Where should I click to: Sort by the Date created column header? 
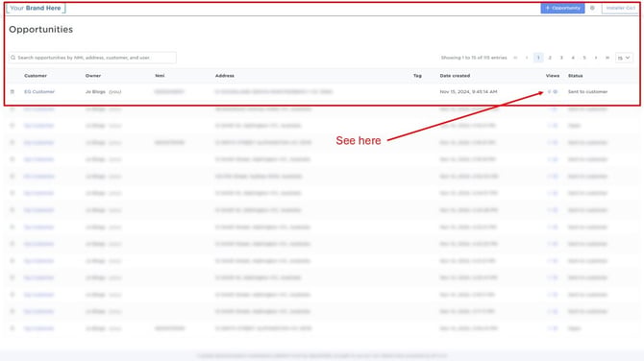(455, 76)
